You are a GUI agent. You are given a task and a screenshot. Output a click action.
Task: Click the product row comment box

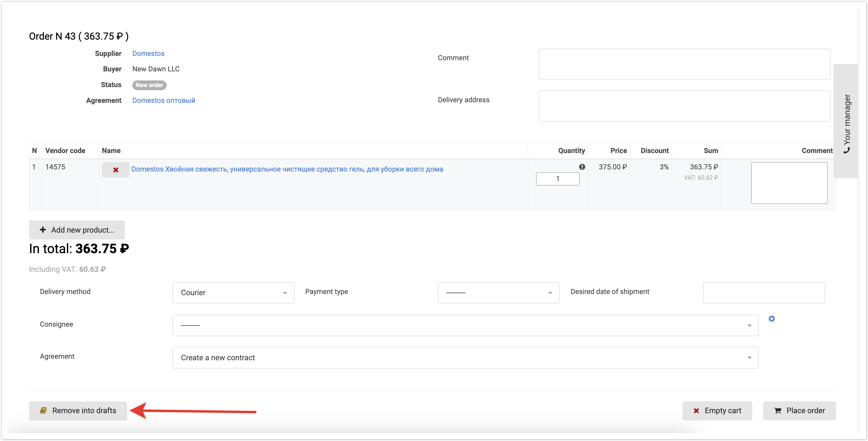[x=789, y=183]
